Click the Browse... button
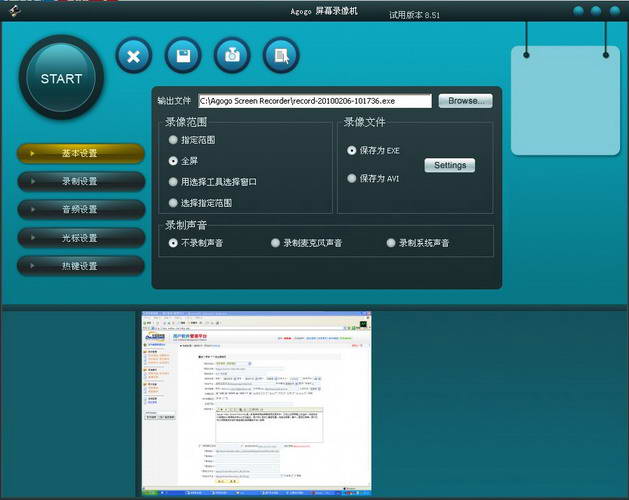629x500 pixels. (465, 101)
